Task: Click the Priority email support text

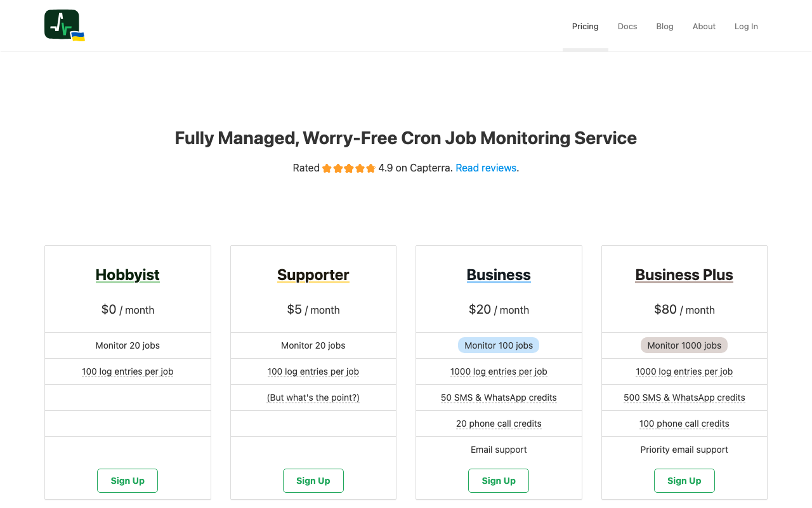Action: [684, 450]
